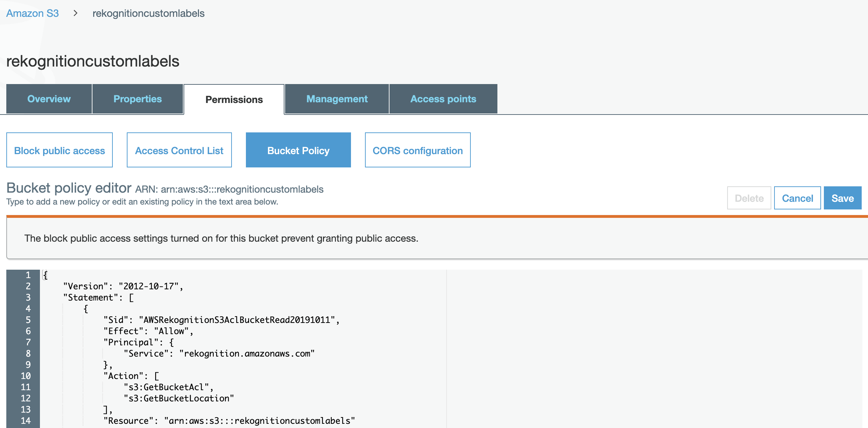Click the s3:GetBucketAcl action text

[167, 387]
